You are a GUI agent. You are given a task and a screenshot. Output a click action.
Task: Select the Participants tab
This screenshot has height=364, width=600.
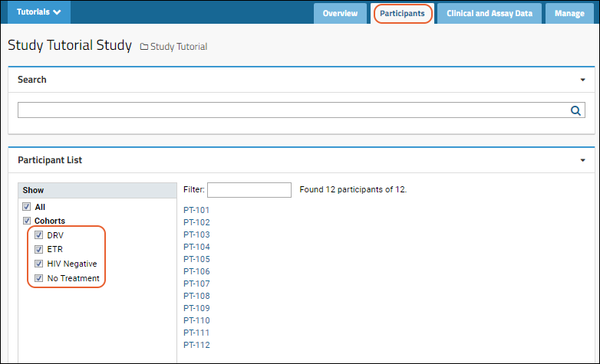pyautogui.click(x=402, y=13)
